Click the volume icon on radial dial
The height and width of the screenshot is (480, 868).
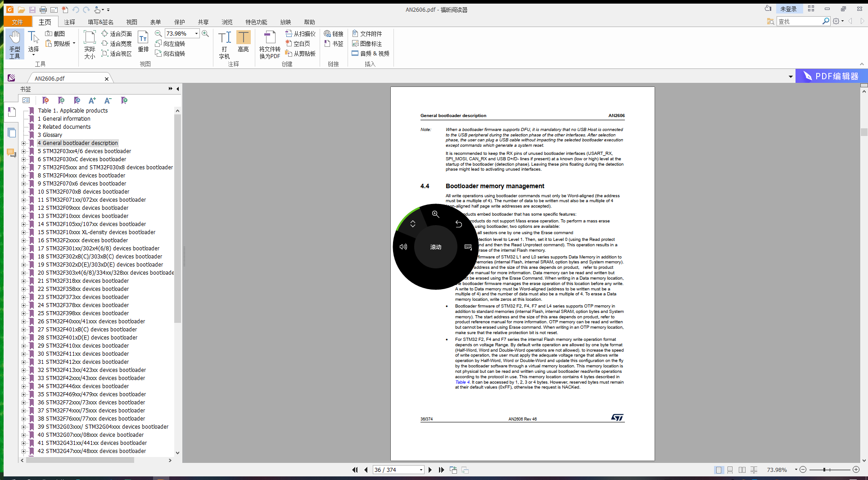[403, 247]
